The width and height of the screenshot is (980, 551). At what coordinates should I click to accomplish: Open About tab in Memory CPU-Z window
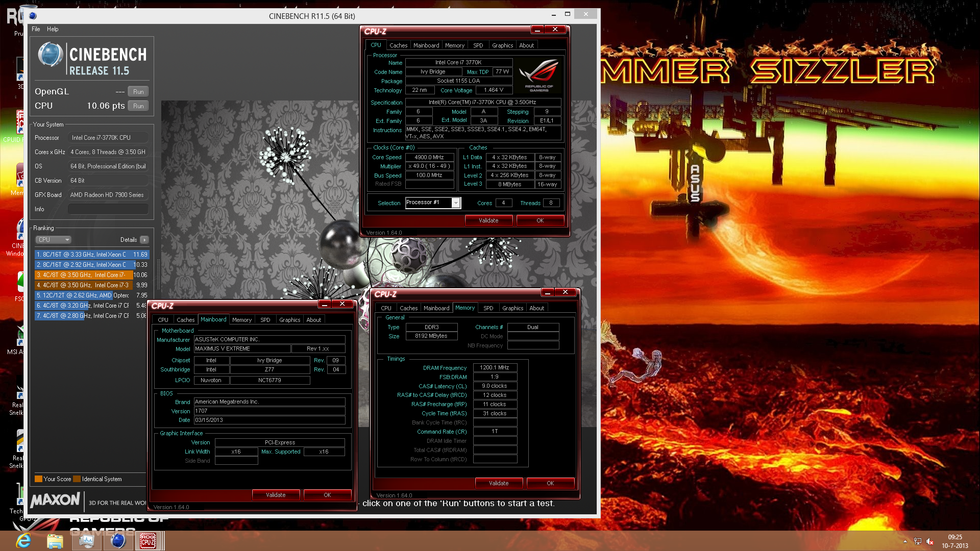536,308
